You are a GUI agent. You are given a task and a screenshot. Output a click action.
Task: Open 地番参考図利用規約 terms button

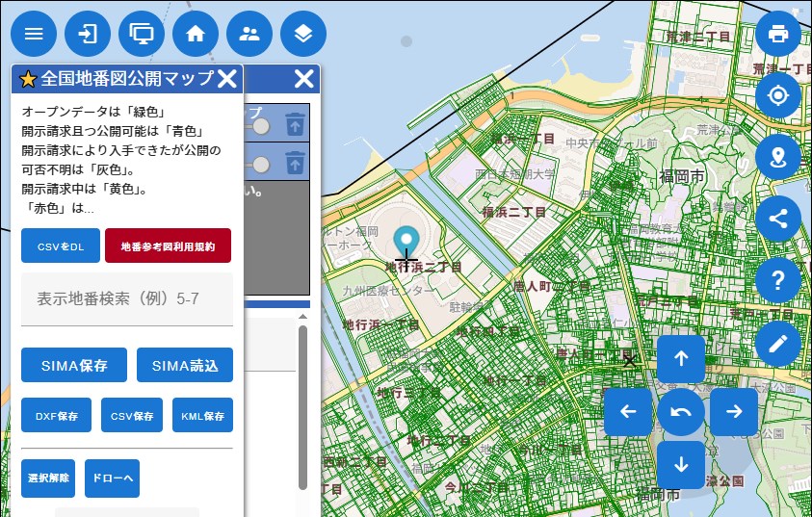click(168, 246)
